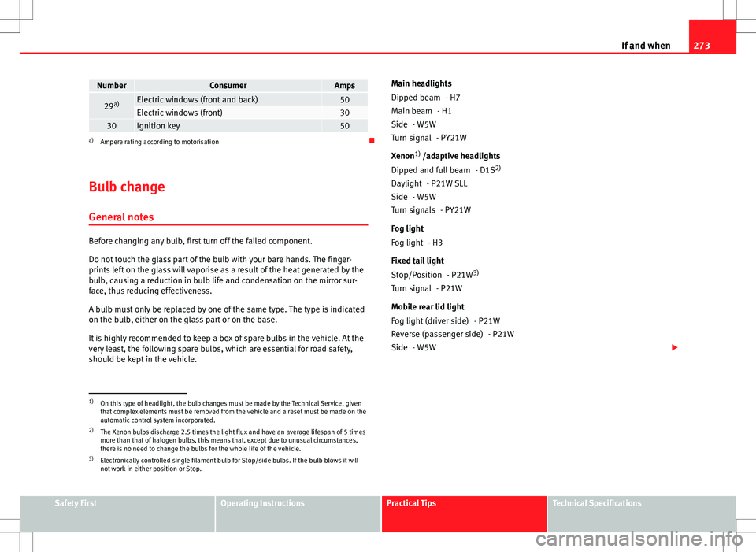Click 'Electric windows (front and back)' row
This screenshot has height=552, width=756.
pyautogui.click(x=228, y=99)
